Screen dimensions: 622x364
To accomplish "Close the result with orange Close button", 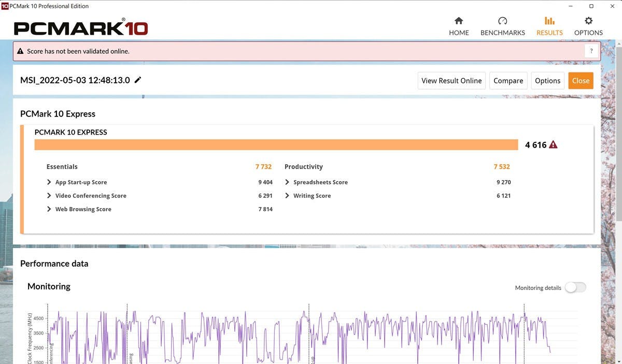I will click(x=581, y=81).
